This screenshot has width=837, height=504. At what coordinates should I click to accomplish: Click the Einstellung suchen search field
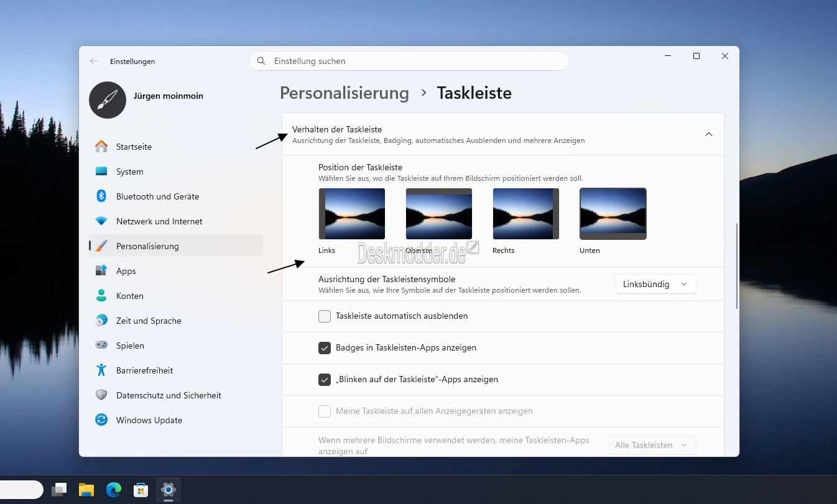pyautogui.click(x=409, y=61)
